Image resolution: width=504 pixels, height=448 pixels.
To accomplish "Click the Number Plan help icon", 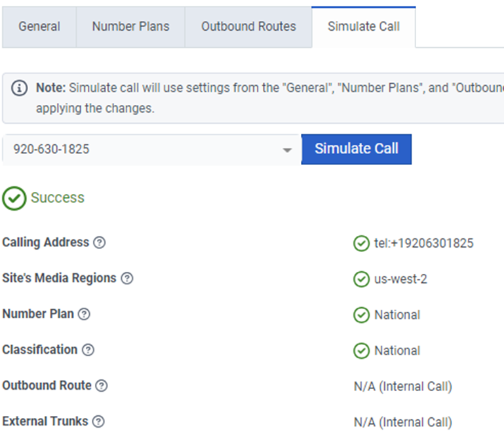I will click(x=85, y=314).
